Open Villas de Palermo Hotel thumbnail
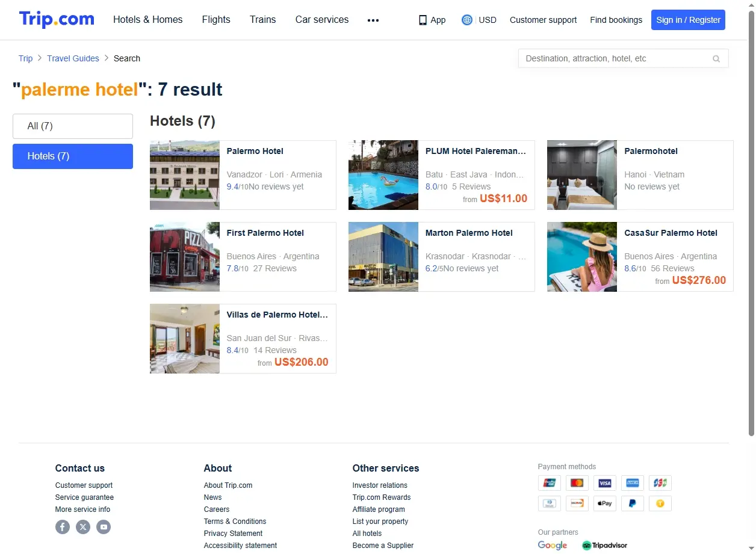This screenshot has height=554, width=756. [185, 339]
